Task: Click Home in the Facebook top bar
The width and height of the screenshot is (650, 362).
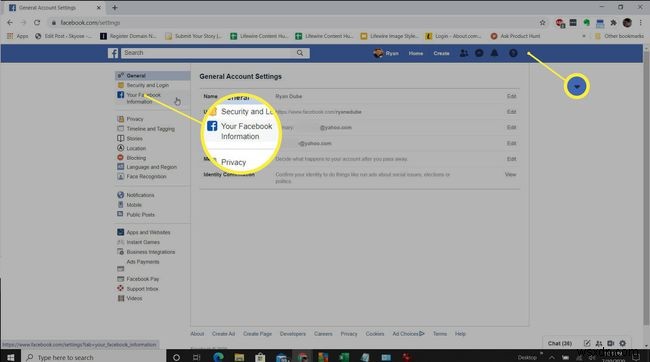Action: coord(416,53)
